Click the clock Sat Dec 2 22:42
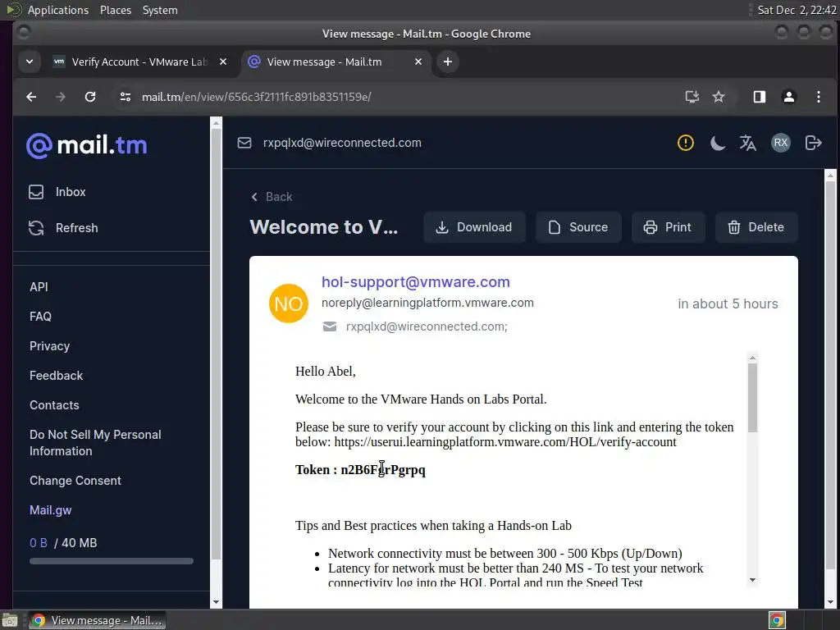Viewport: 840px width, 630px height. pos(797,10)
